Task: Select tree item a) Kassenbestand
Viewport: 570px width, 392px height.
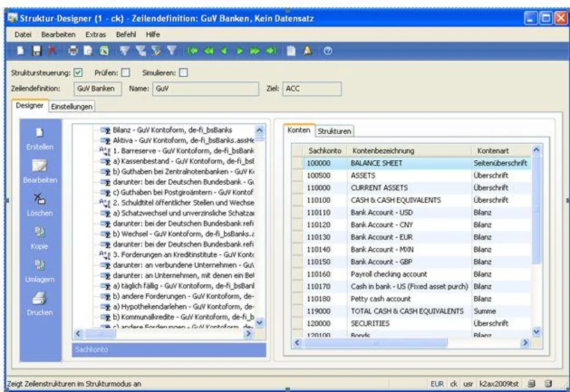Action: tap(183, 161)
